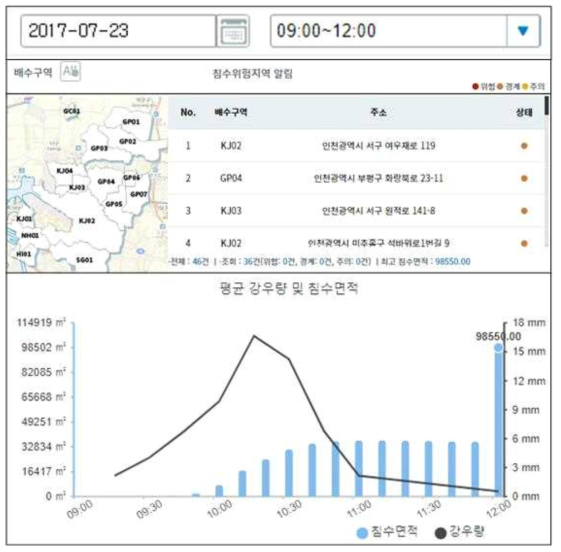Viewport: 561px width, 552px height.
Task: Click the 2017-07-23 date input field
Action: [x=118, y=31]
